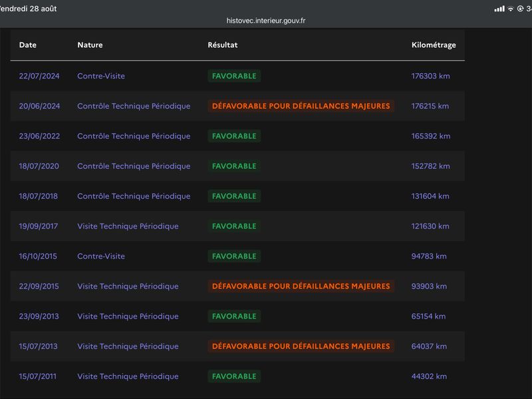Click Visite Technique Périodique for 22/09/2015
Viewport: 532px width, 399px height.
(128, 286)
